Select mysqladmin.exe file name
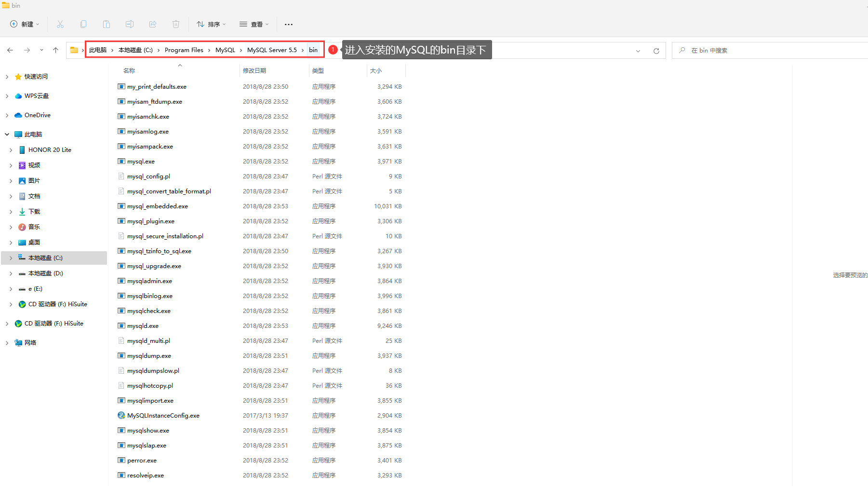 tap(149, 281)
